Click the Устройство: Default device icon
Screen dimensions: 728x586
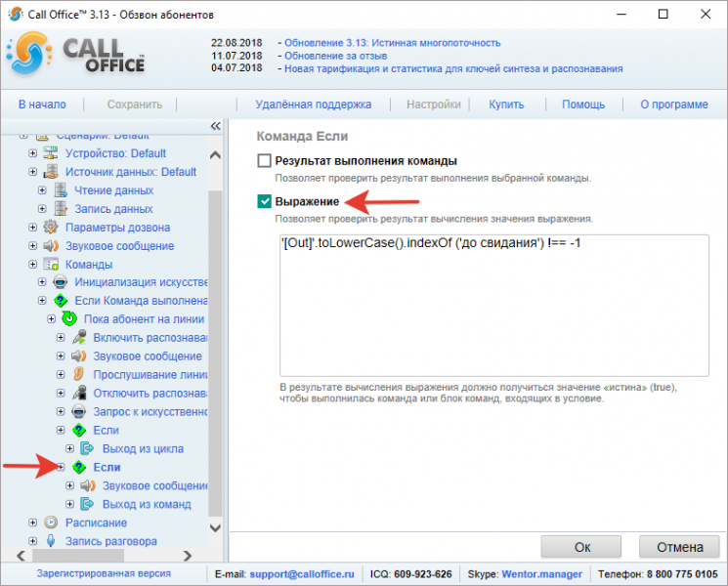(x=51, y=153)
